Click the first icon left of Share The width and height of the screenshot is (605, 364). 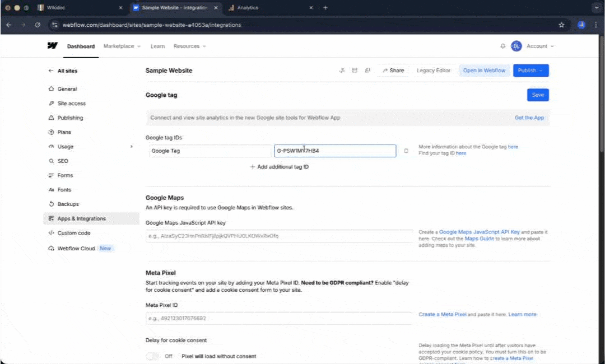pos(342,70)
